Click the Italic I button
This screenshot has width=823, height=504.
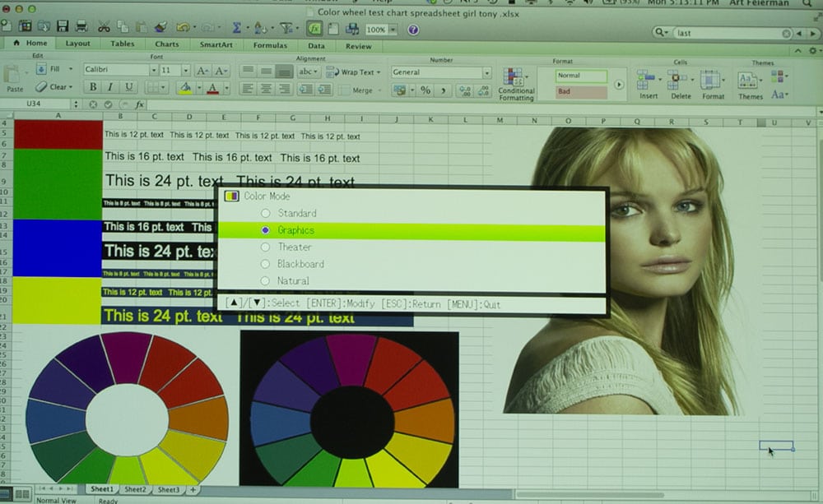[x=110, y=86]
